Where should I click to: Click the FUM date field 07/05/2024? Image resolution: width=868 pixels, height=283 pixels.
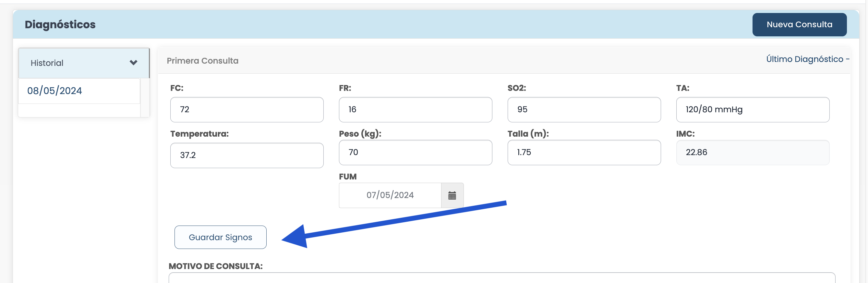pos(390,195)
